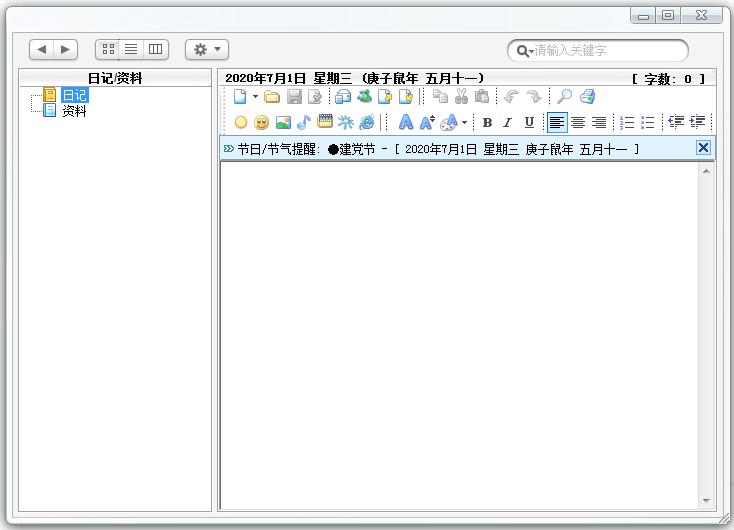
Task: Insert a picture
Action: click(283, 123)
